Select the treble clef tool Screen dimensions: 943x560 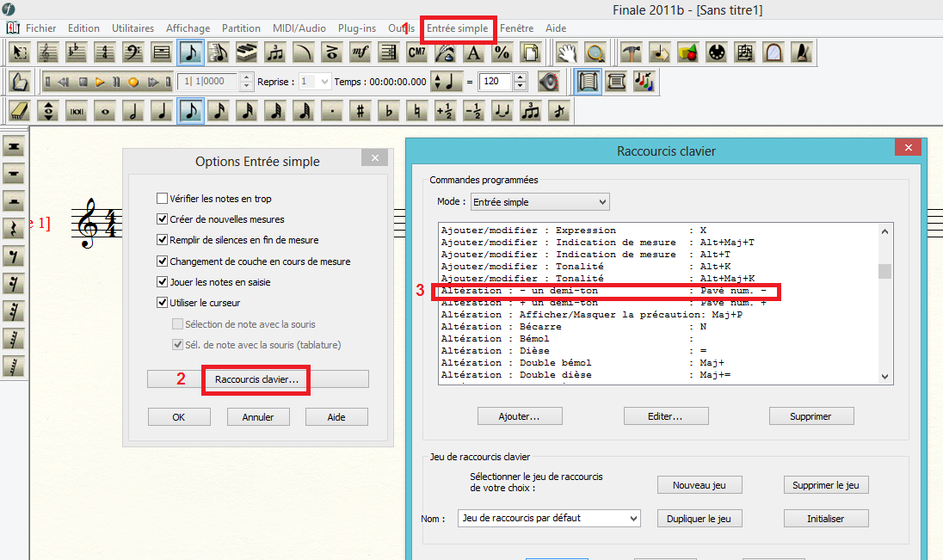click(x=48, y=53)
